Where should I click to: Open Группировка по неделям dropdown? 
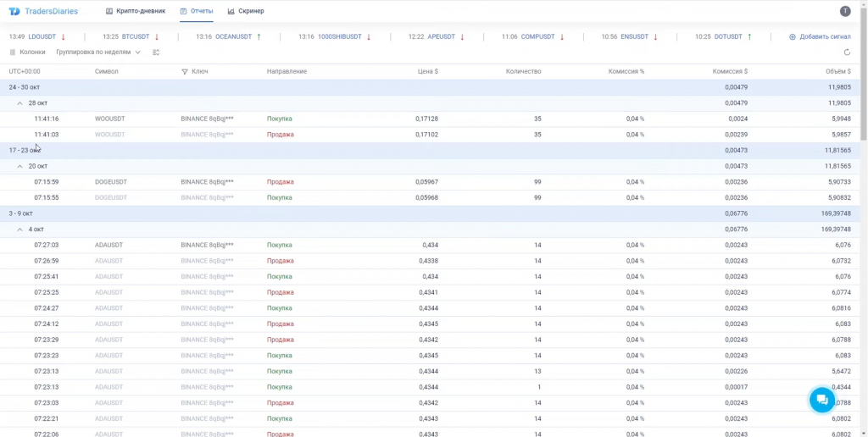(x=98, y=53)
